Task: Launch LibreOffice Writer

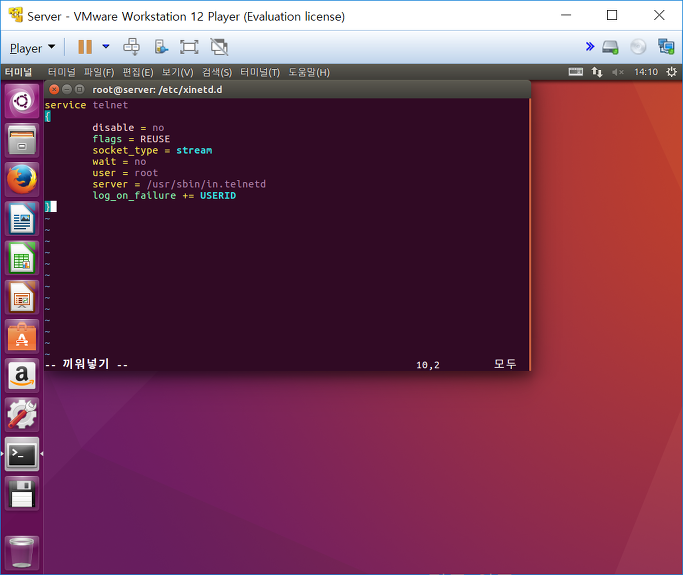Action: pos(22,219)
